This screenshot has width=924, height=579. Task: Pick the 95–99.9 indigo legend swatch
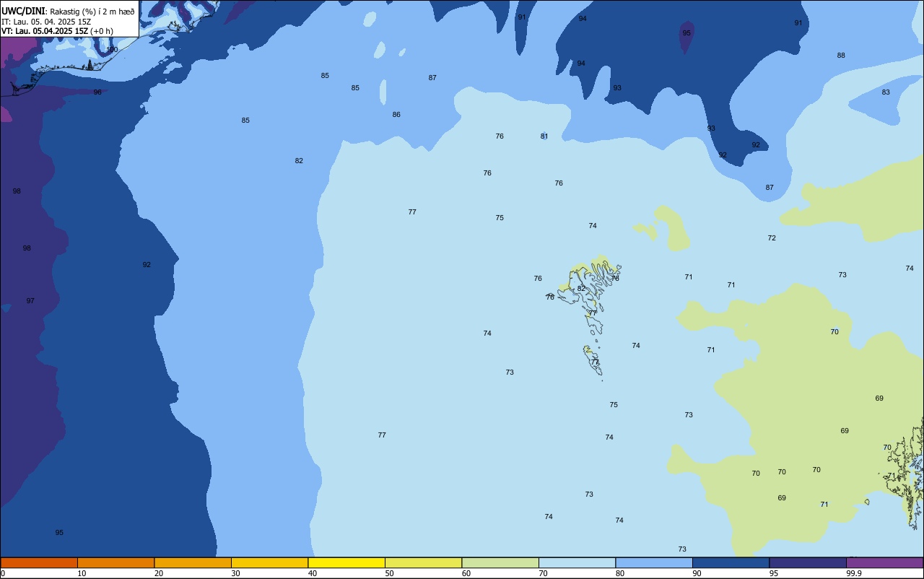click(x=808, y=562)
